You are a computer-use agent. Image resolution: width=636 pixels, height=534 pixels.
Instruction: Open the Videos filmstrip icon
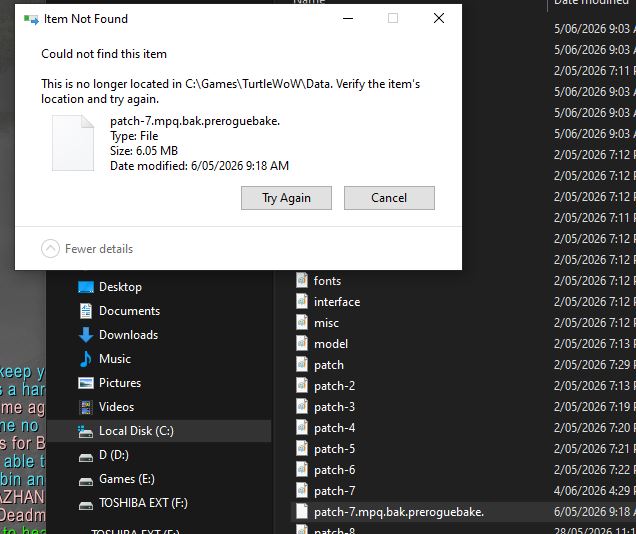pyautogui.click(x=86, y=407)
